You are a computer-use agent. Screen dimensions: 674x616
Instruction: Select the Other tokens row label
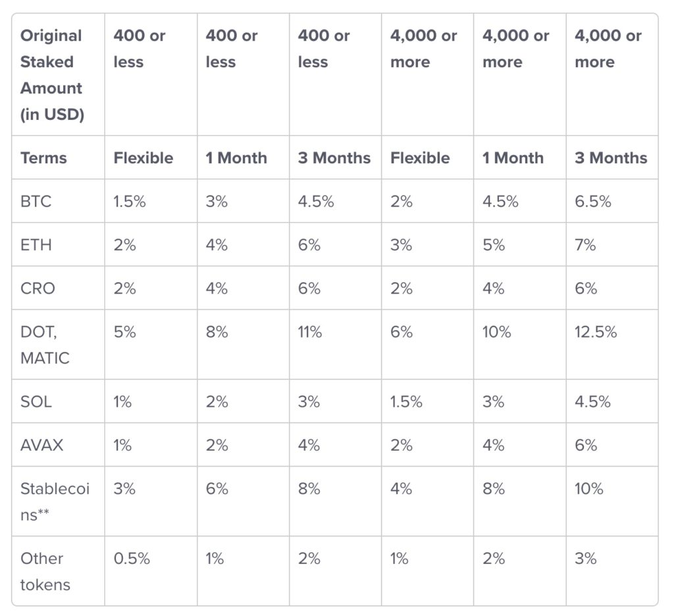45,571
